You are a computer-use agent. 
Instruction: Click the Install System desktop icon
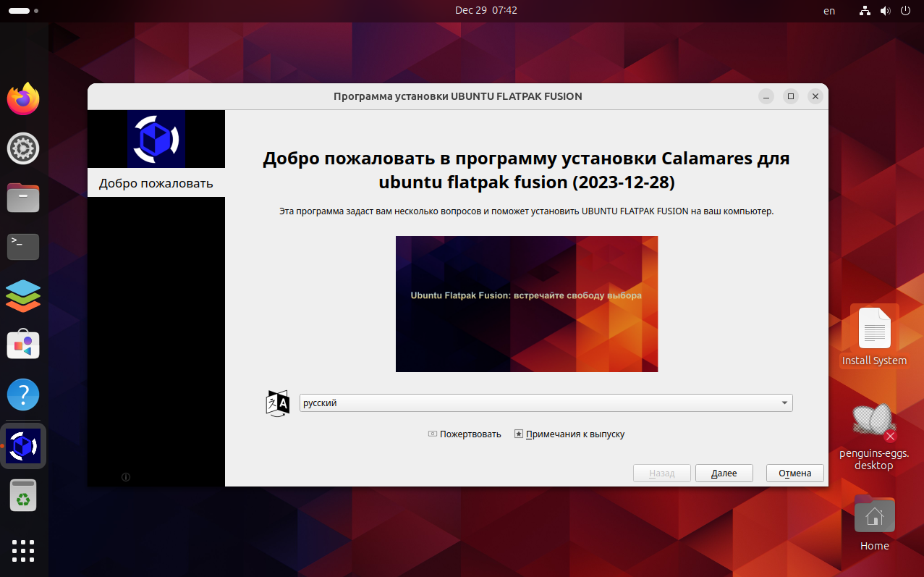point(874,336)
